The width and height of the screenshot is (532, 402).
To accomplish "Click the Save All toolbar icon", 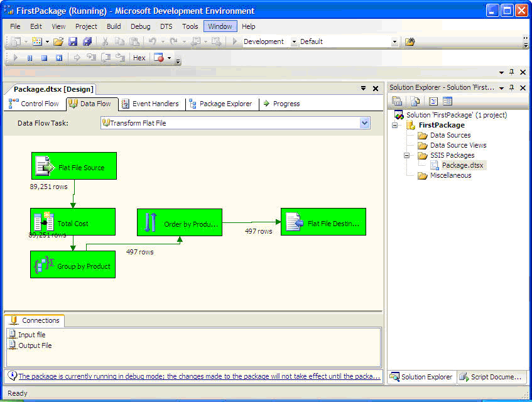I will click(87, 41).
